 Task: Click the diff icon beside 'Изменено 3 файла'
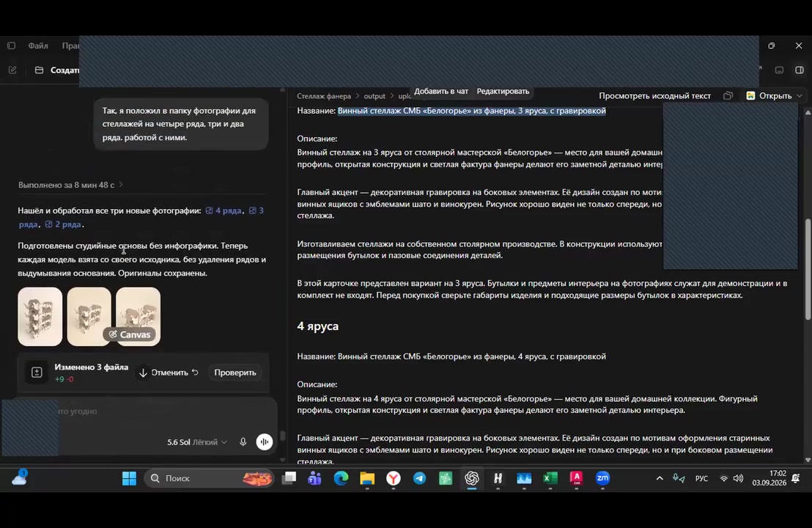click(x=37, y=372)
